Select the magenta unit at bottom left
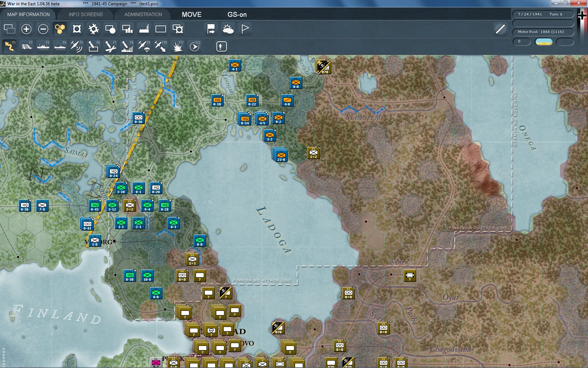This screenshot has width=588, height=368. (156, 363)
